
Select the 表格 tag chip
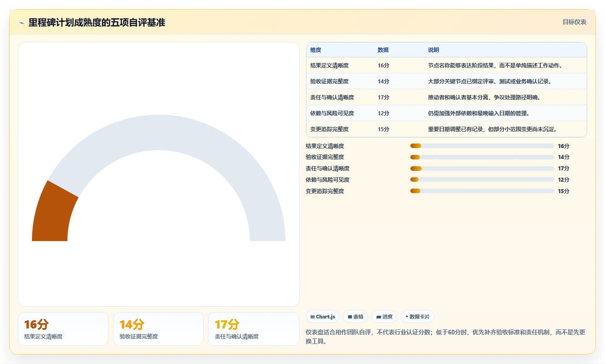pyautogui.click(x=355, y=317)
